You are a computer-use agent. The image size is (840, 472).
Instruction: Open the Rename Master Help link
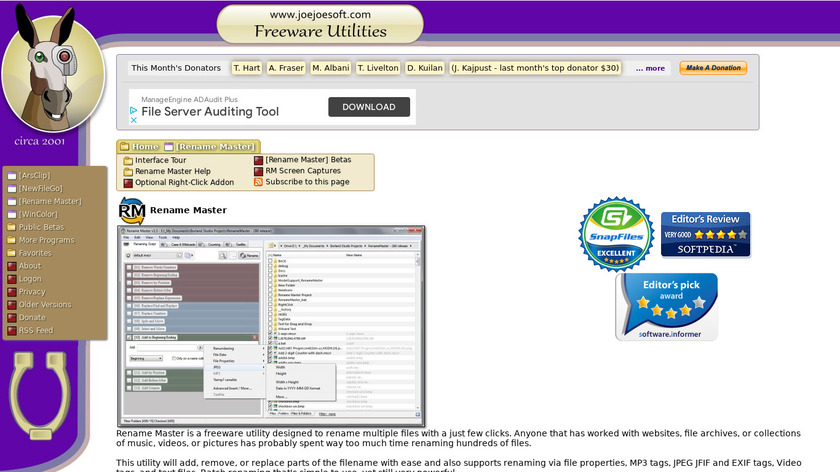172,171
